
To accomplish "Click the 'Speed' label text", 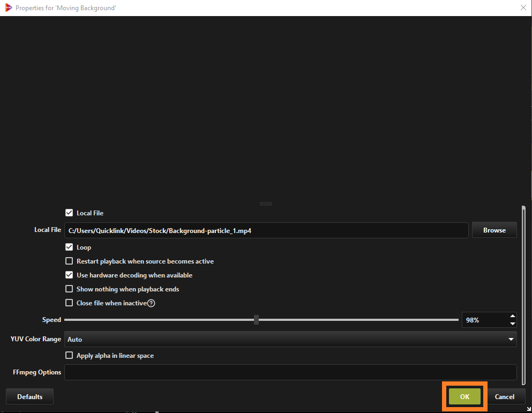I will coord(51,320).
